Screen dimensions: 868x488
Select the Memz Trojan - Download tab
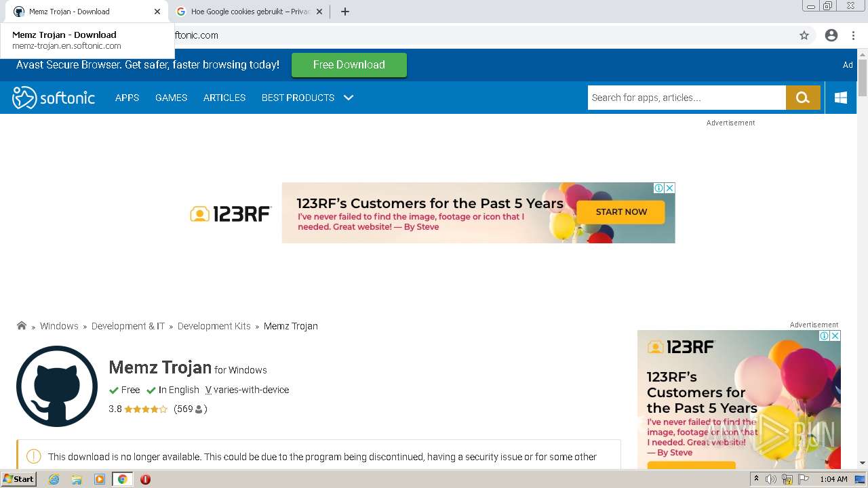85,12
